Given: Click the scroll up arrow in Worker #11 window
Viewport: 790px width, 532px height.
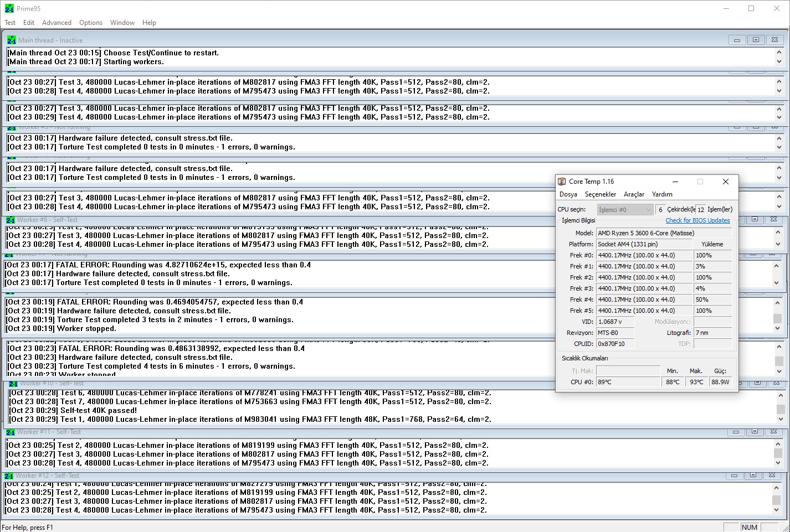Looking at the screenshot, I should click(x=778, y=445).
